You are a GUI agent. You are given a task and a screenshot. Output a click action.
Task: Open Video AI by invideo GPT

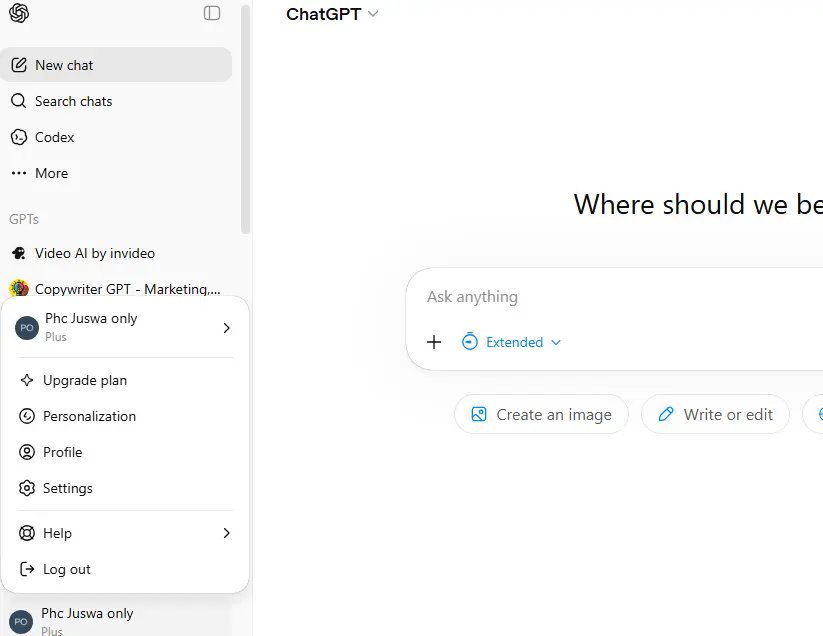click(116, 253)
